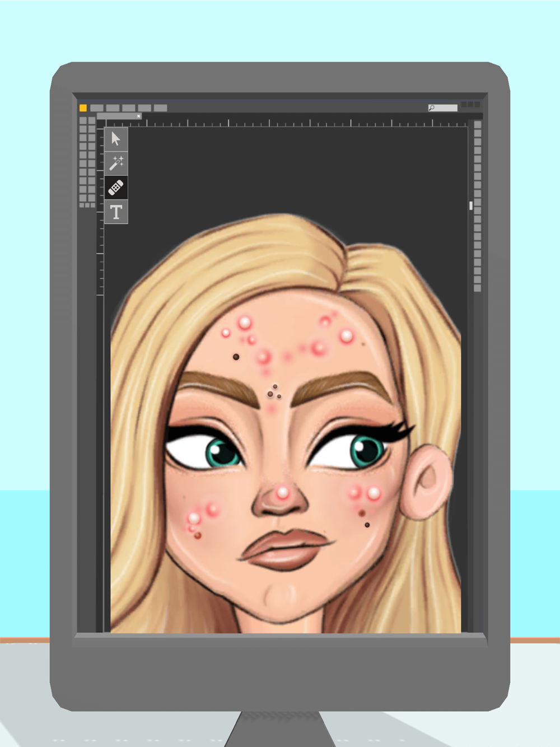Click the search field with magnifier
560x747 pixels.
coord(442,108)
